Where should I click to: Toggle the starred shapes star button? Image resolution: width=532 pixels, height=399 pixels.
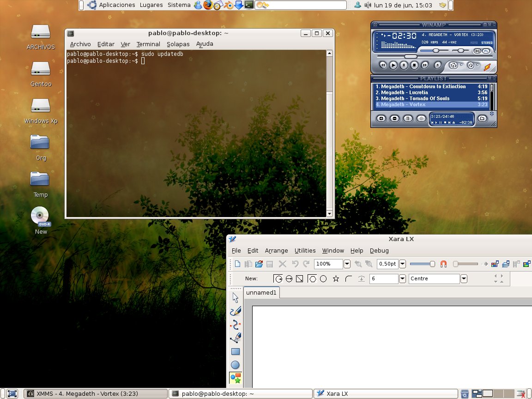tap(336, 278)
